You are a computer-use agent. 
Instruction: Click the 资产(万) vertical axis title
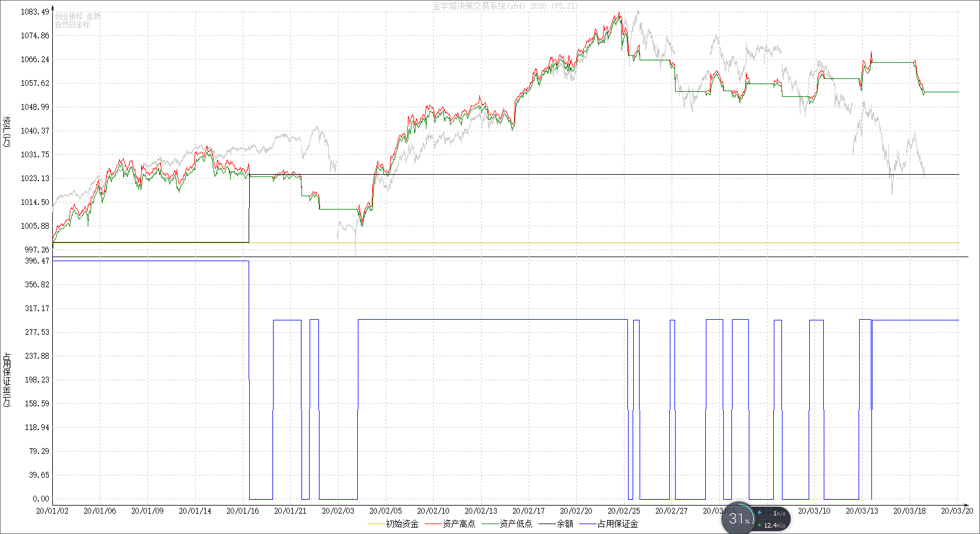[7, 131]
